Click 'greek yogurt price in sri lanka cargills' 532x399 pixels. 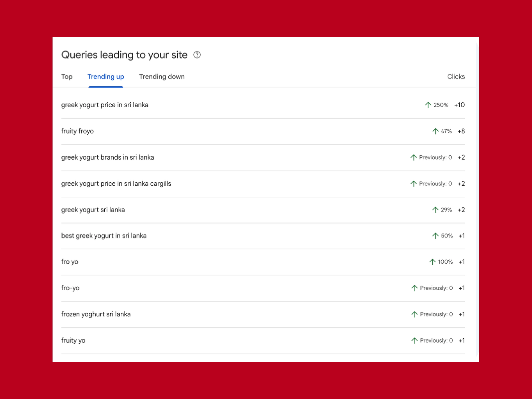coord(116,183)
